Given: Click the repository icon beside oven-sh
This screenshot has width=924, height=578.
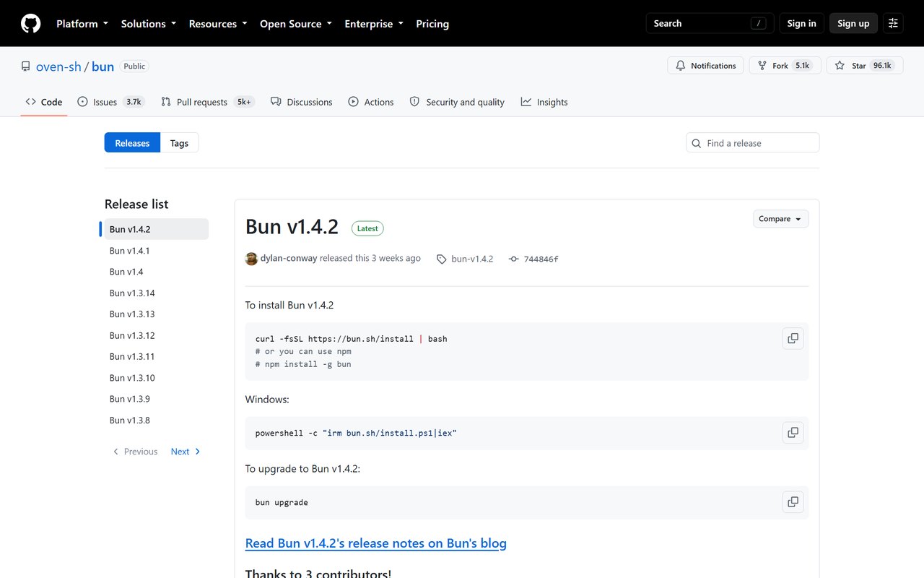Looking at the screenshot, I should tap(26, 66).
